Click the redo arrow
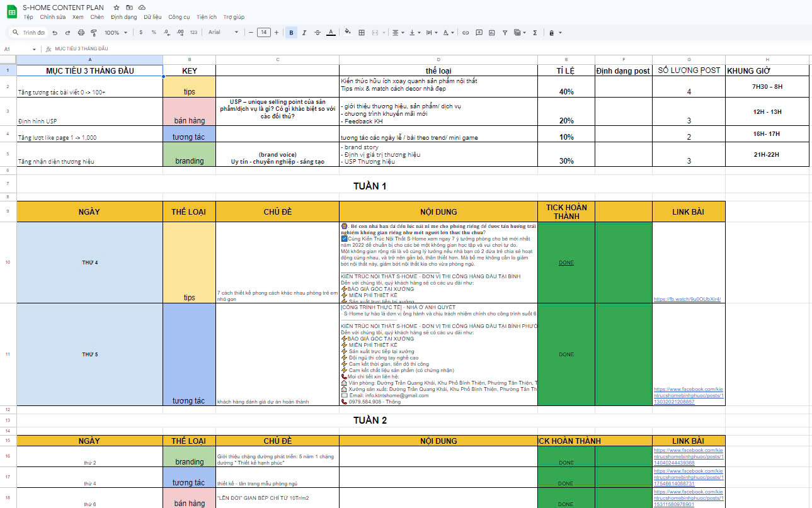The width and height of the screenshot is (812, 508). click(67, 32)
